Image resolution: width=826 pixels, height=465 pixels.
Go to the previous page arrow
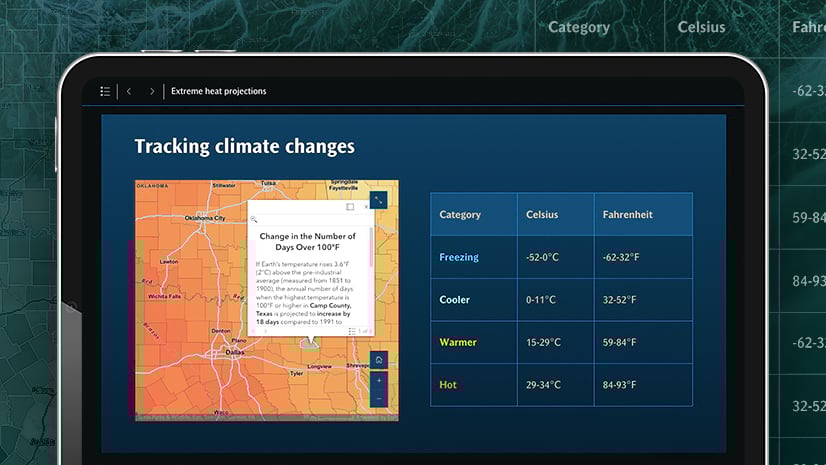[x=129, y=92]
